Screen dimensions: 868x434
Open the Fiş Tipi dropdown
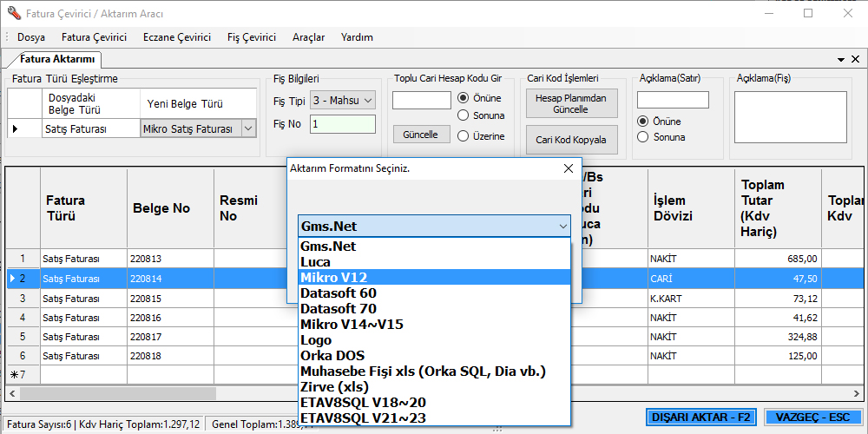[x=369, y=101]
